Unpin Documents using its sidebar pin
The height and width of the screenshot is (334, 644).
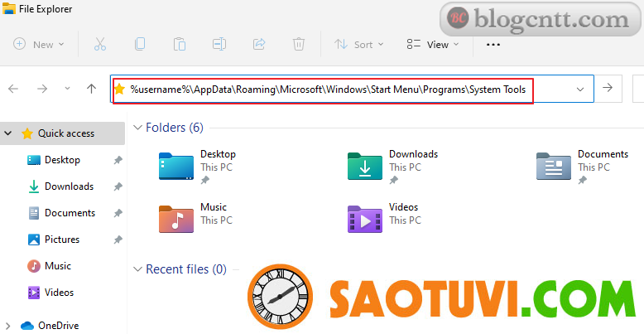tap(118, 214)
